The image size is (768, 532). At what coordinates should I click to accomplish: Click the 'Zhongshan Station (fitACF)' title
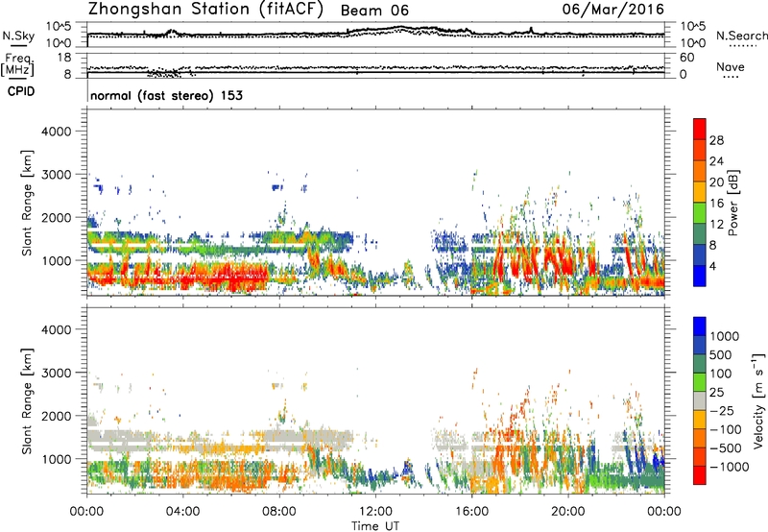205,10
